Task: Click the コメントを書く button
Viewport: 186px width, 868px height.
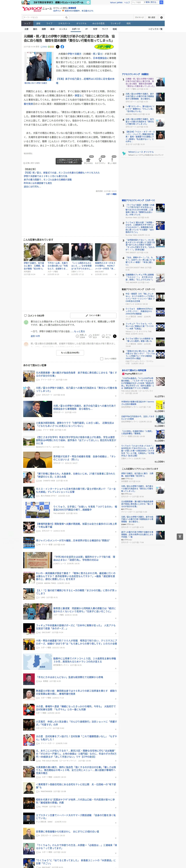Action: tap(93, 315)
